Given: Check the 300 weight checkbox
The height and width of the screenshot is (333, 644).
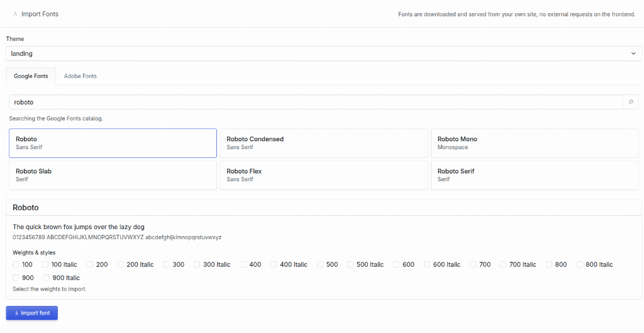Looking at the screenshot, I should pos(166,264).
